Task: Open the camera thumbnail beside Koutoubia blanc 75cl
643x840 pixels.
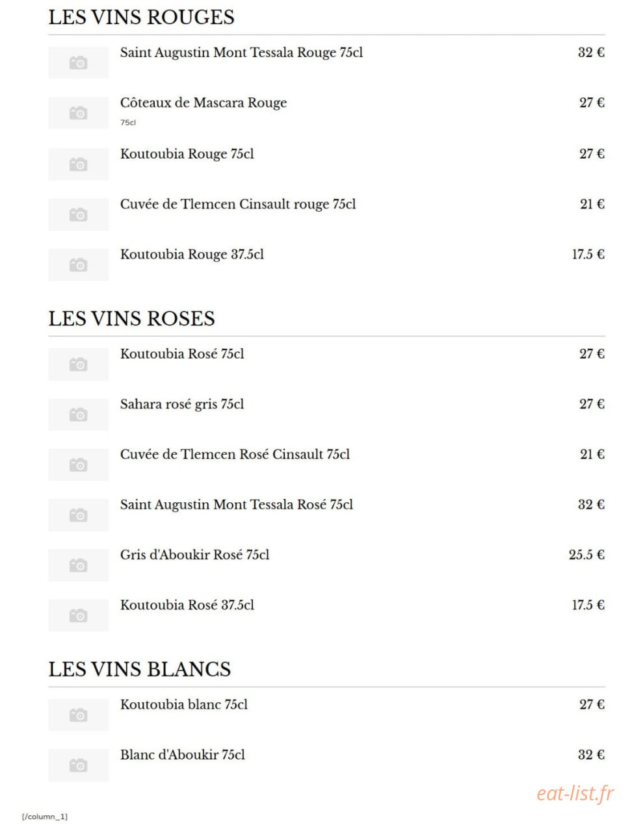Action: tap(78, 715)
